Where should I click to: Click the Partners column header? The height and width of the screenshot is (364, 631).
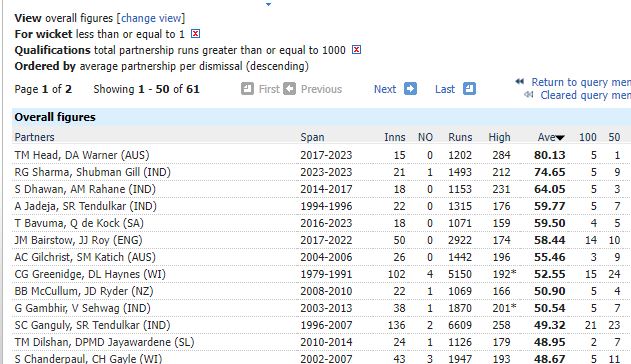pos(35,137)
